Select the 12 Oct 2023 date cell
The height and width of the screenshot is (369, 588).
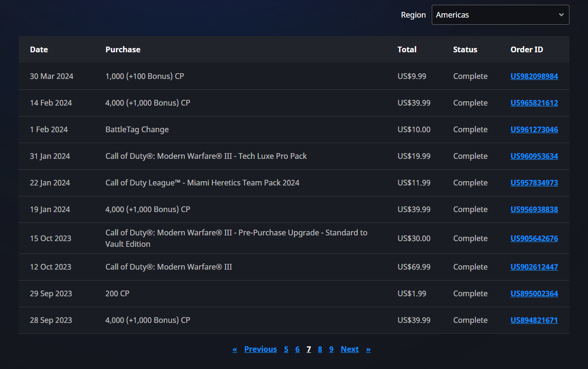click(x=50, y=267)
